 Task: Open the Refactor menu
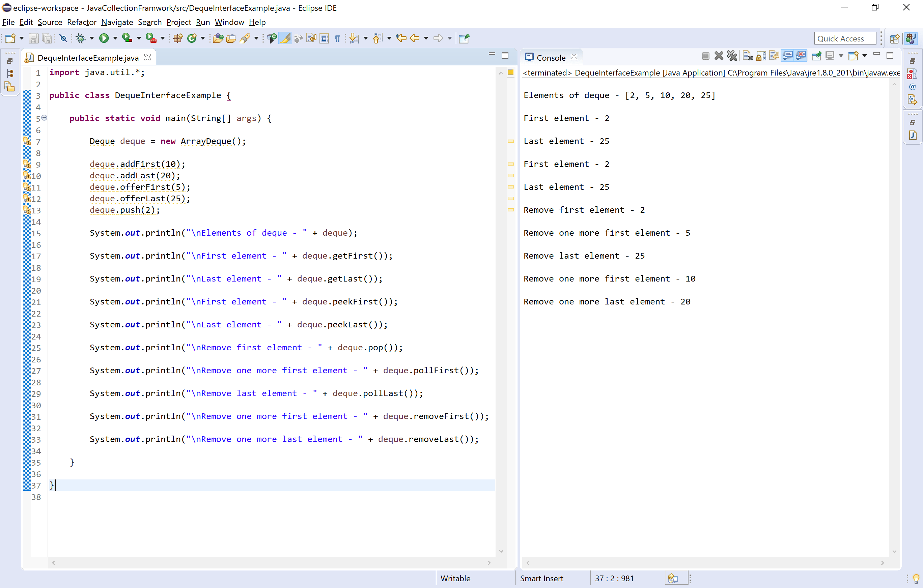coord(81,22)
